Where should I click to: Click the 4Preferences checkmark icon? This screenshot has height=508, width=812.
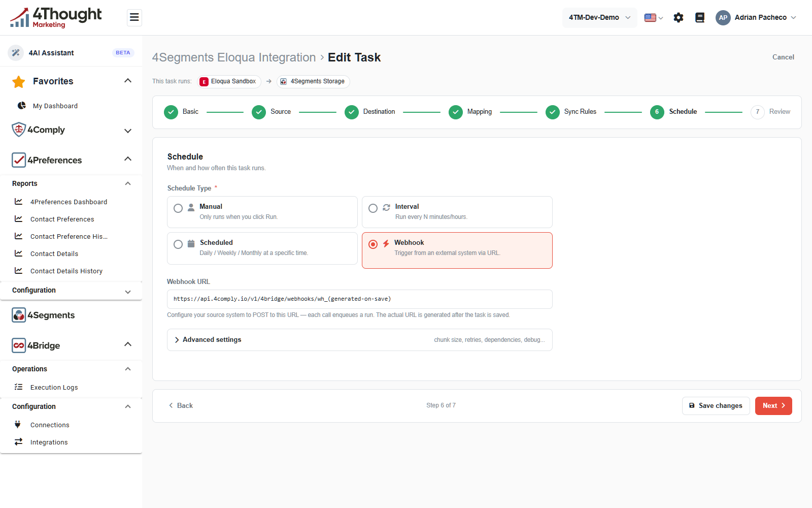click(x=19, y=160)
